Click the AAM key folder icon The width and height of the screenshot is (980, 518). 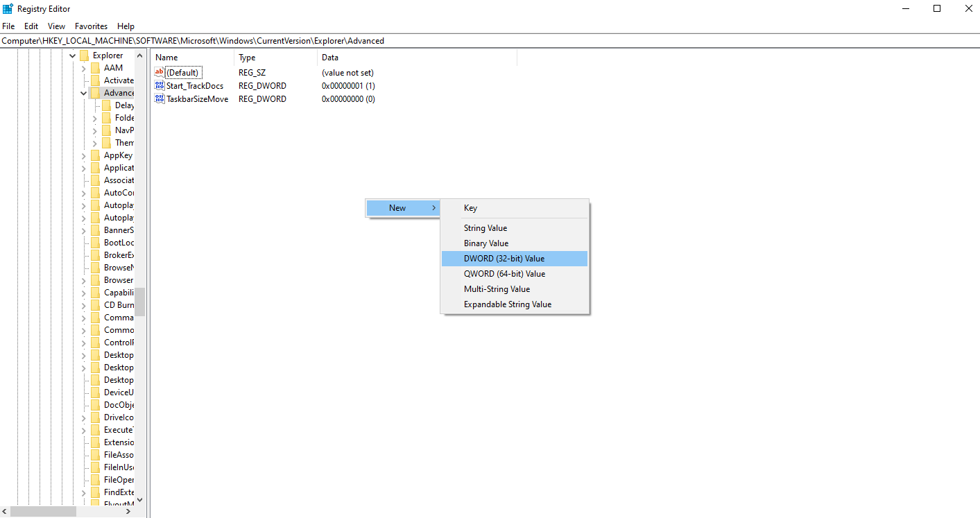96,68
